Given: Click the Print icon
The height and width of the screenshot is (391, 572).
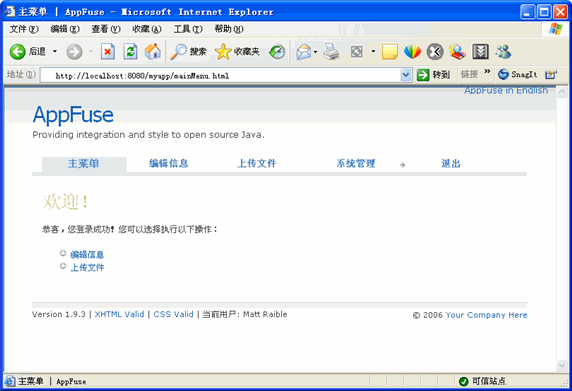Looking at the screenshot, I should pyautogui.click(x=331, y=52).
